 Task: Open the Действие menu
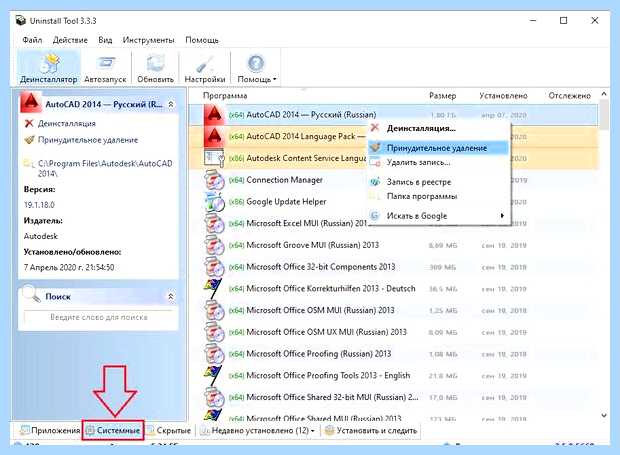[70, 40]
